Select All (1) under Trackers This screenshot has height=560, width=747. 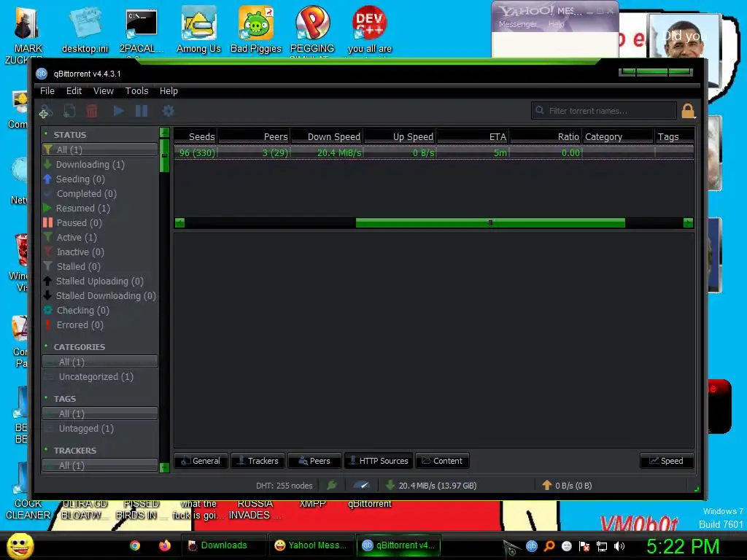[x=99, y=465]
